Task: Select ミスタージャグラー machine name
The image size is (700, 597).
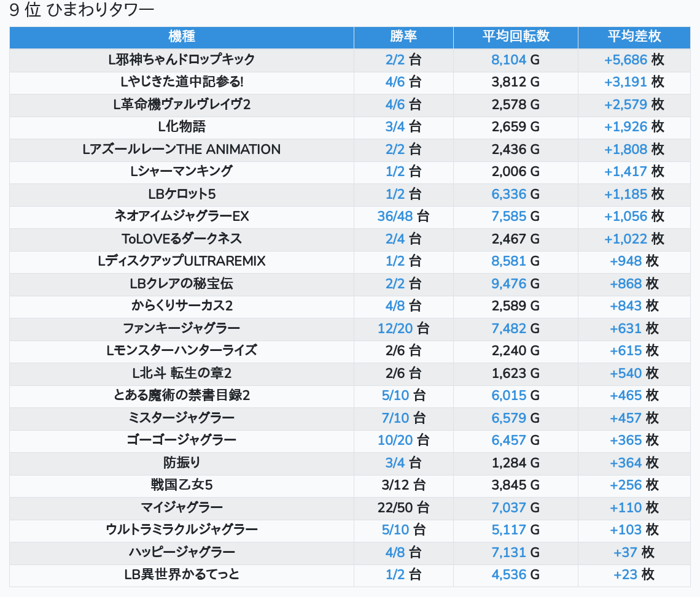Action: [x=182, y=418]
